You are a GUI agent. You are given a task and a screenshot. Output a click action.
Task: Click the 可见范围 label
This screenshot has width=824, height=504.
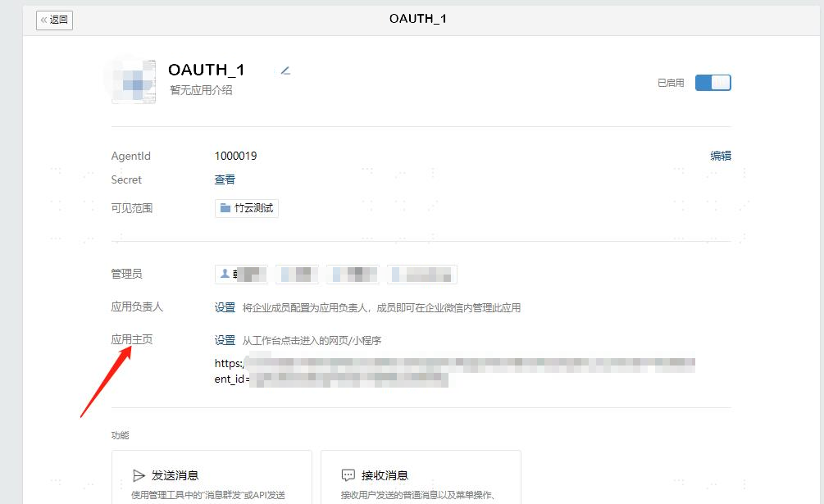(x=132, y=208)
